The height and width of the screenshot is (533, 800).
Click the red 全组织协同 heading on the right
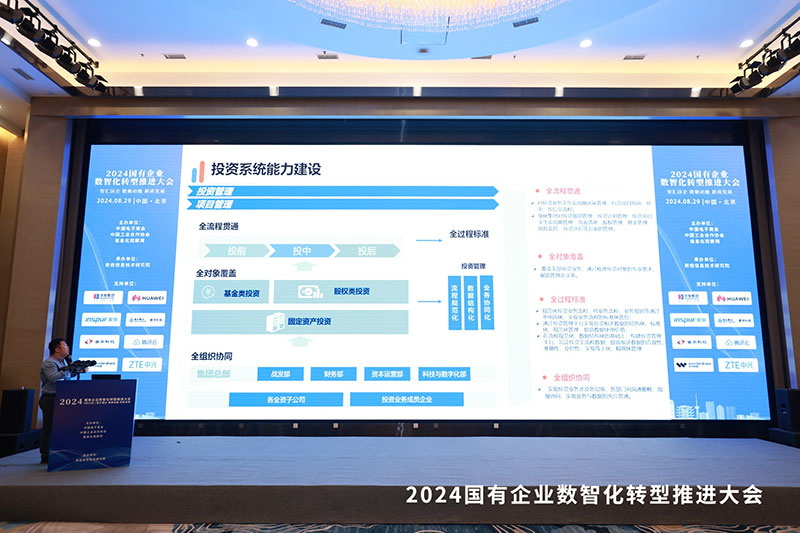(571, 377)
